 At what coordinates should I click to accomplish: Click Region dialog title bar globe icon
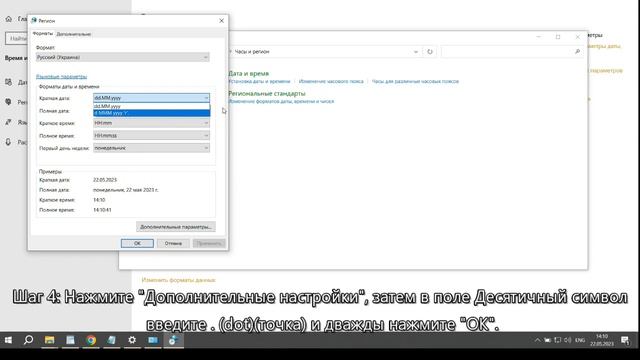[34, 20]
